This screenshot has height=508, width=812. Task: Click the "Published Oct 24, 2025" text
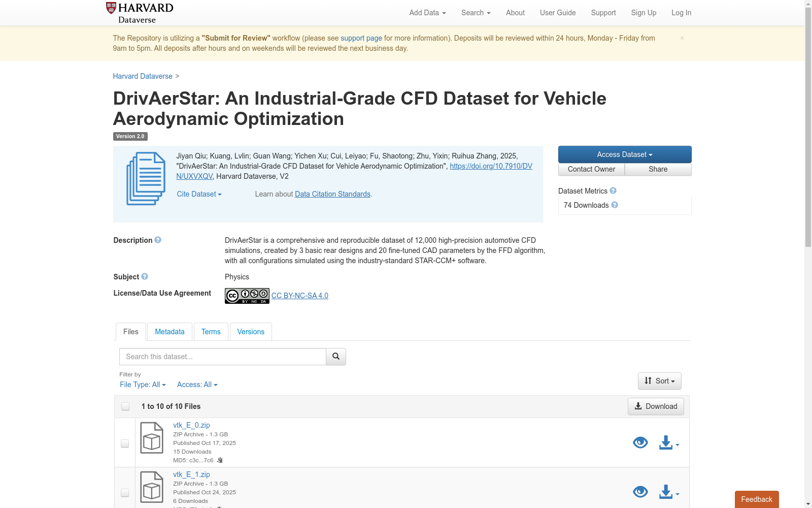[x=205, y=492]
